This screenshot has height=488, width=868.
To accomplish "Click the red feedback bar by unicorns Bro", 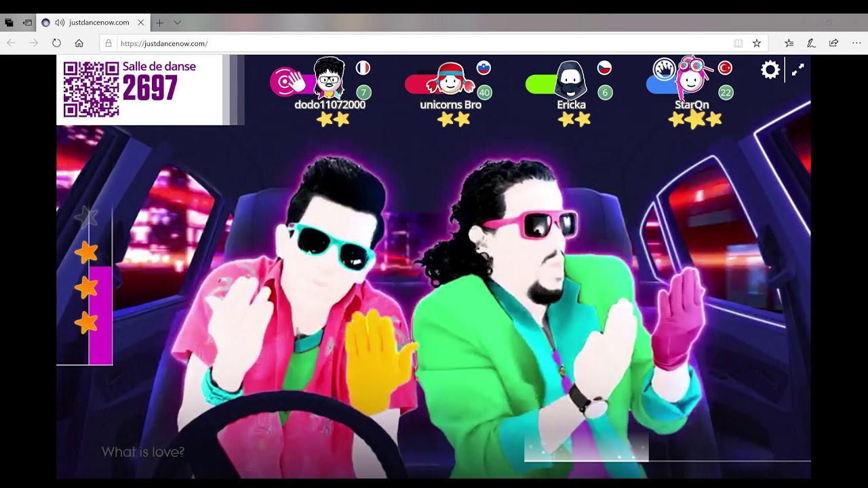I will (420, 84).
